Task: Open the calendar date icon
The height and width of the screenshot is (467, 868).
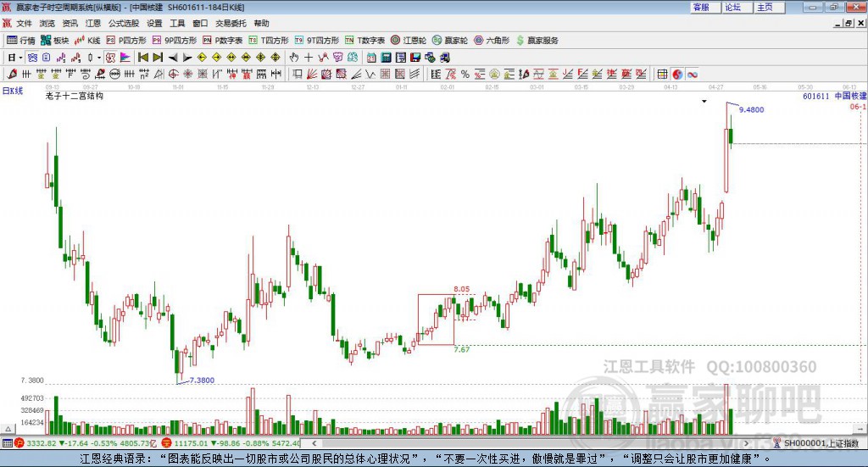Action: point(371,58)
